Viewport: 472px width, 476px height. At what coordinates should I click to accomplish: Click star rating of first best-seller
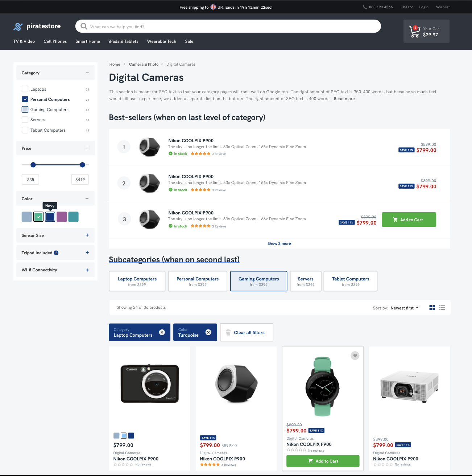click(x=200, y=154)
